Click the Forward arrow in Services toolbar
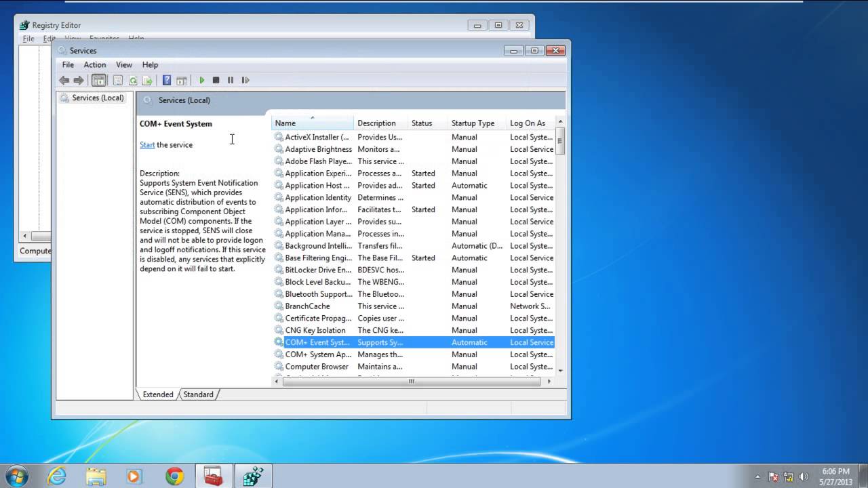Screen dimensions: 868x488 [79, 80]
